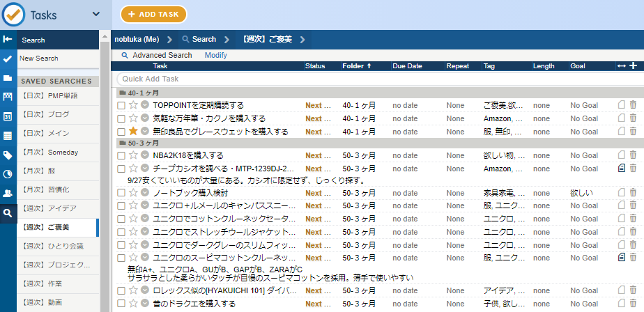The height and width of the screenshot is (312, 644).
Task: Collapse the 40-1ヶ月 folder group
Action: [123, 93]
